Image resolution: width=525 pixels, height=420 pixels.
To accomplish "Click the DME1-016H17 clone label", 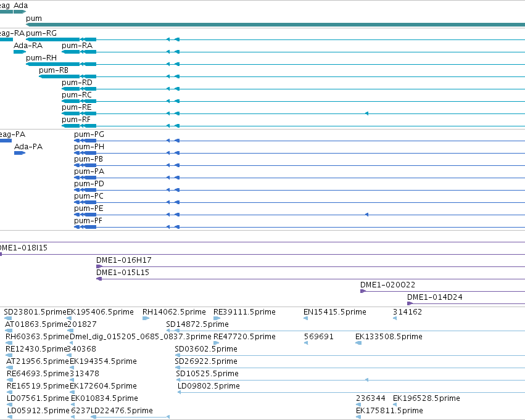I will point(124,260).
